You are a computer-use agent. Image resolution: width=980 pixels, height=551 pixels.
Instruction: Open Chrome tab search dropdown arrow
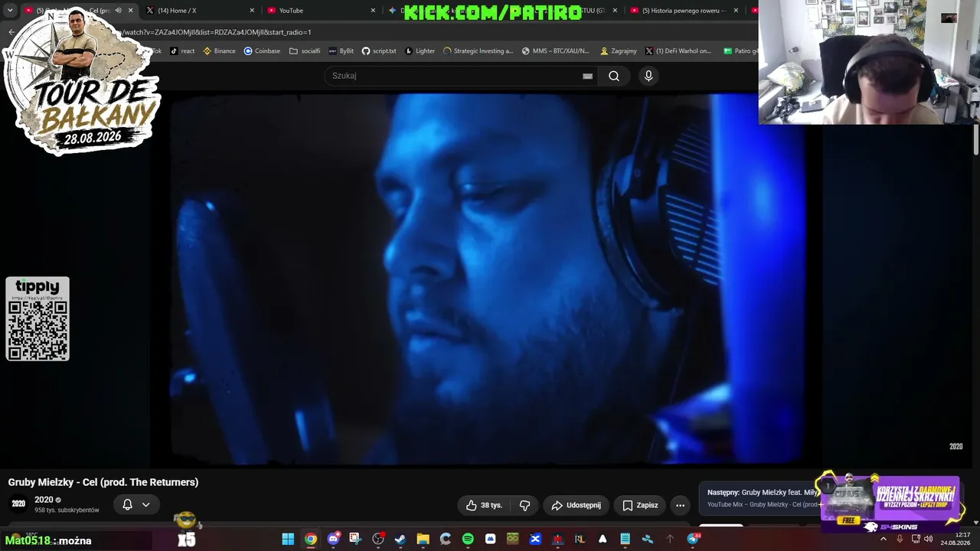(10, 11)
